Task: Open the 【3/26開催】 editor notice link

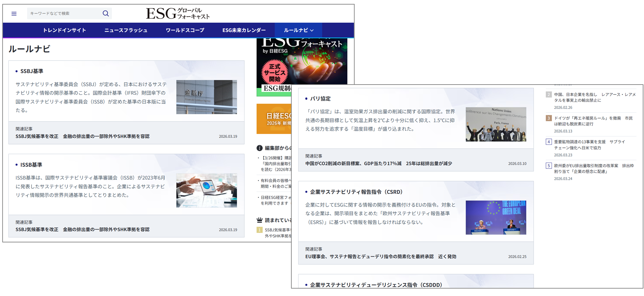Action: tap(276, 164)
